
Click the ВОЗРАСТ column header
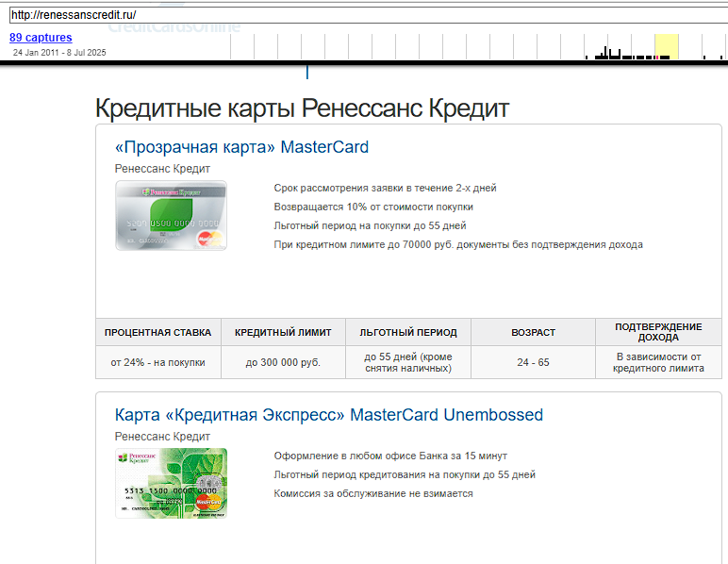pos(533,332)
